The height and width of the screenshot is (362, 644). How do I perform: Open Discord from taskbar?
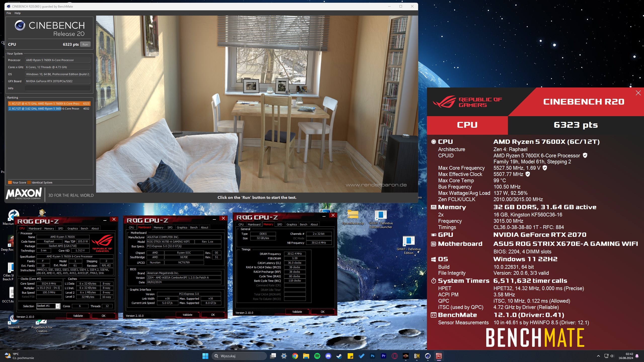click(x=328, y=356)
